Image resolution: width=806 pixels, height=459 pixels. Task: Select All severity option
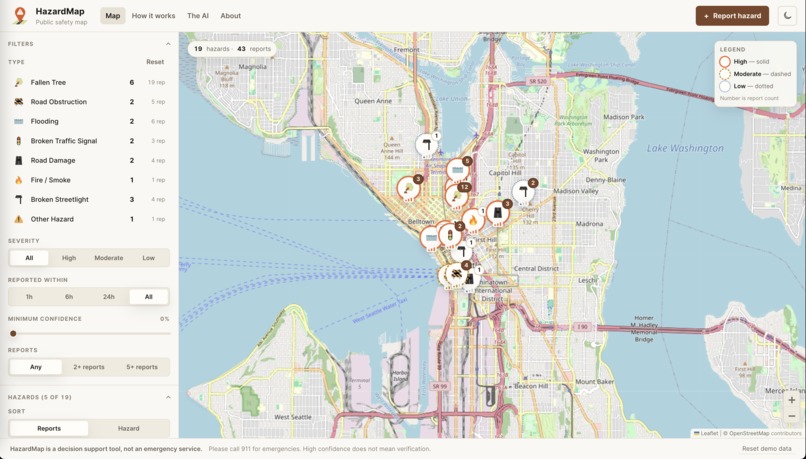click(29, 258)
